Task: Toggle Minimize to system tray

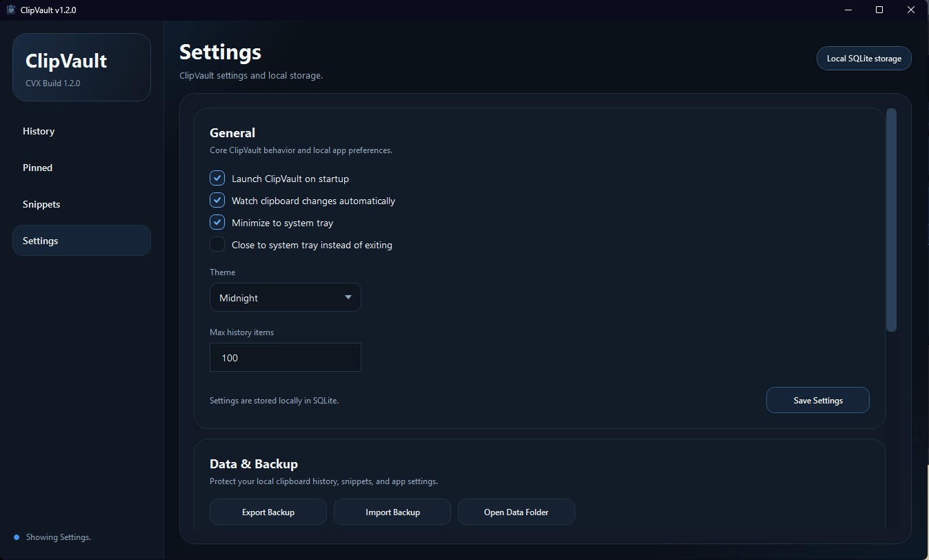Action: tap(217, 222)
